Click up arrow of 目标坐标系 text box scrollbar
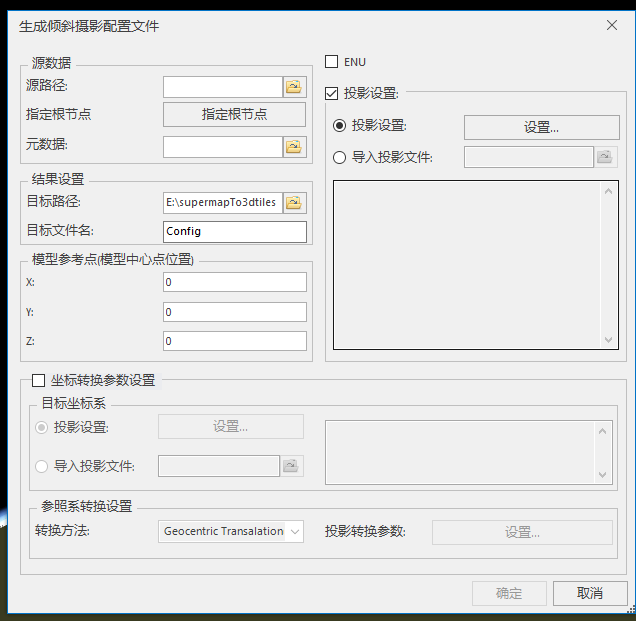The width and height of the screenshot is (636, 621). click(602, 431)
